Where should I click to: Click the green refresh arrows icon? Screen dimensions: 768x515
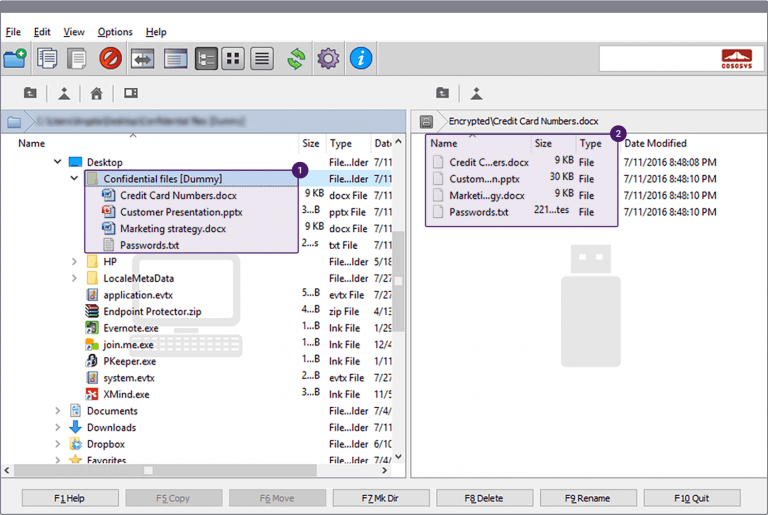coord(296,59)
